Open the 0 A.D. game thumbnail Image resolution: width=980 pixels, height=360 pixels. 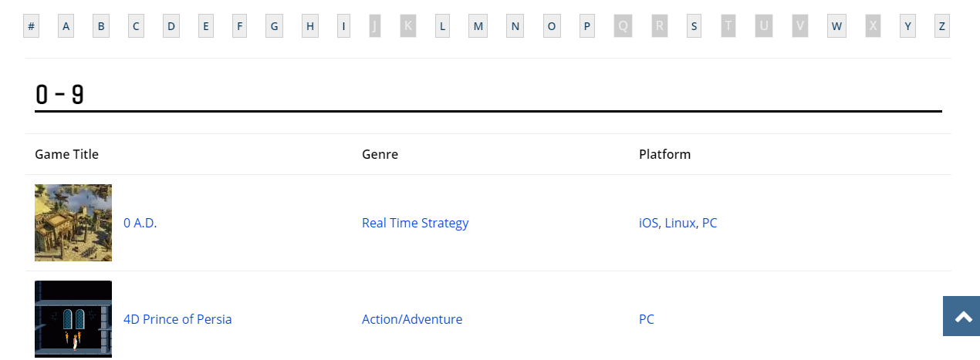click(73, 223)
